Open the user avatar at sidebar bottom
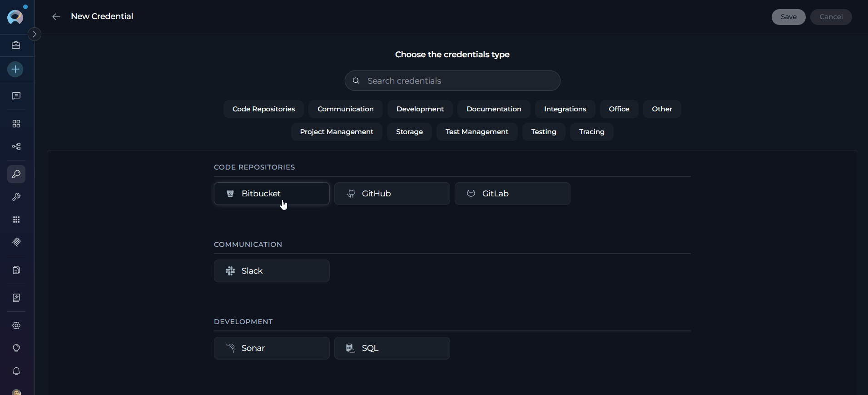Image resolution: width=868 pixels, height=395 pixels. (x=16, y=392)
